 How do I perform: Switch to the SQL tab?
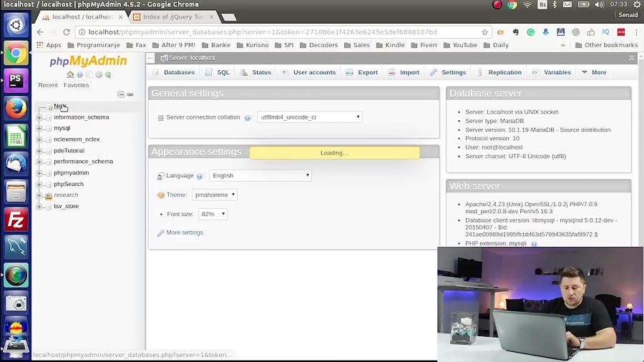(x=218, y=72)
